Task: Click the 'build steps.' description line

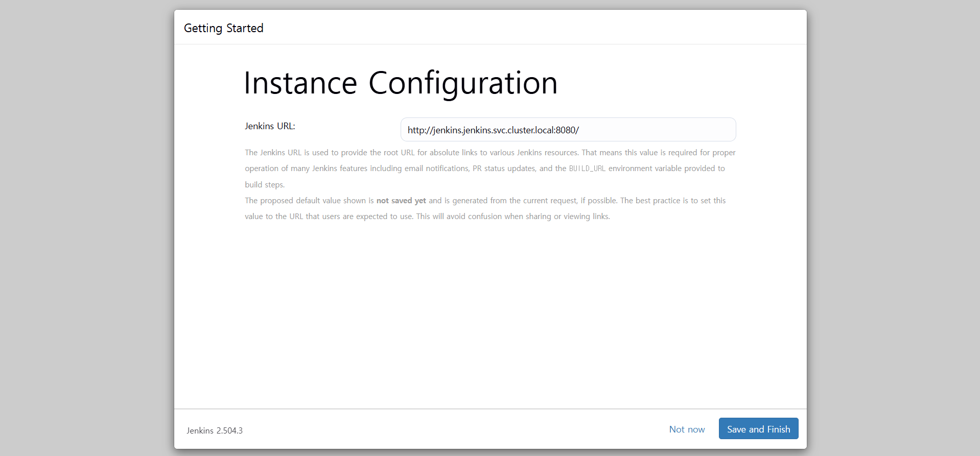Action: (265, 185)
